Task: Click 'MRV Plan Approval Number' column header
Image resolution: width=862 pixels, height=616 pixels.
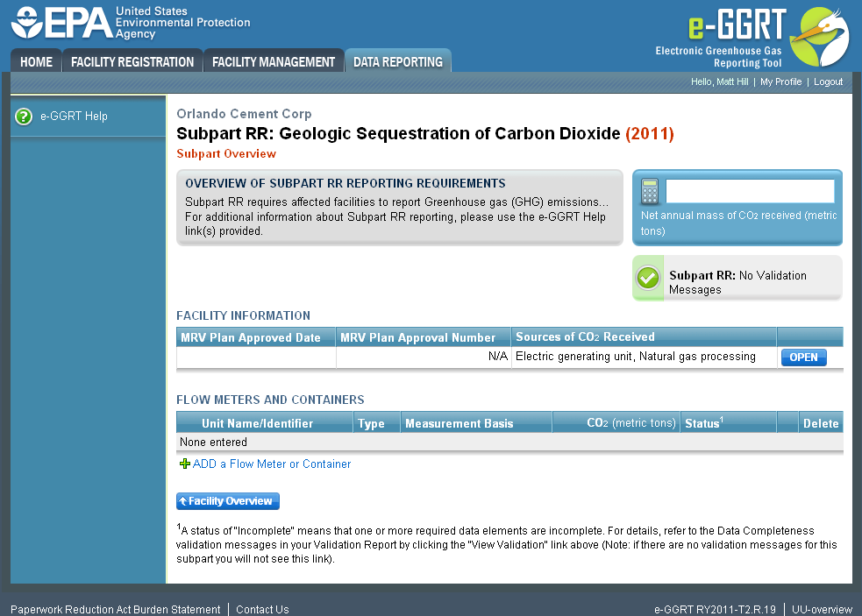Action: point(424,337)
